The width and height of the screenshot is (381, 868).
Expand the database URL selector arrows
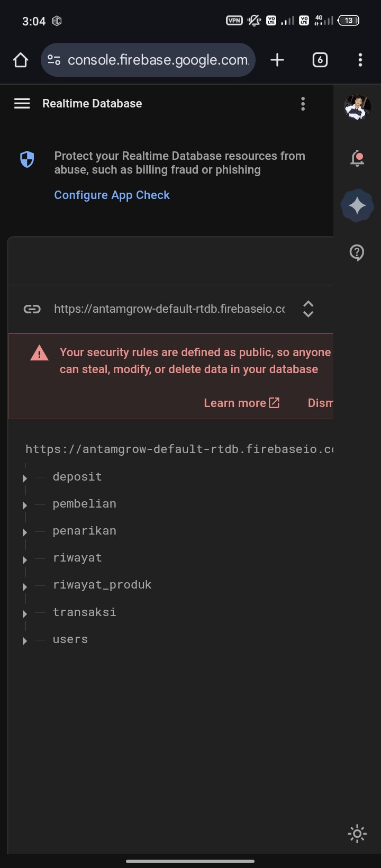(x=309, y=309)
